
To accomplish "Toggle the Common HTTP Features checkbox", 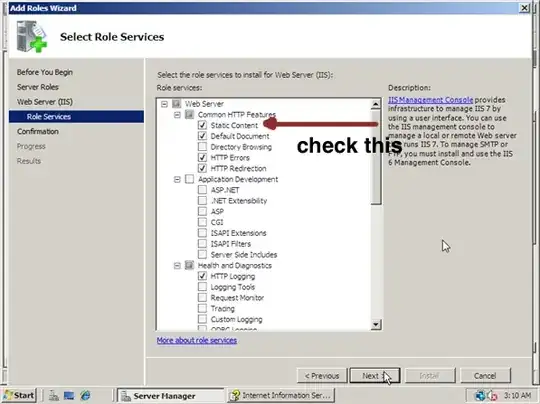I will click(x=189, y=114).
